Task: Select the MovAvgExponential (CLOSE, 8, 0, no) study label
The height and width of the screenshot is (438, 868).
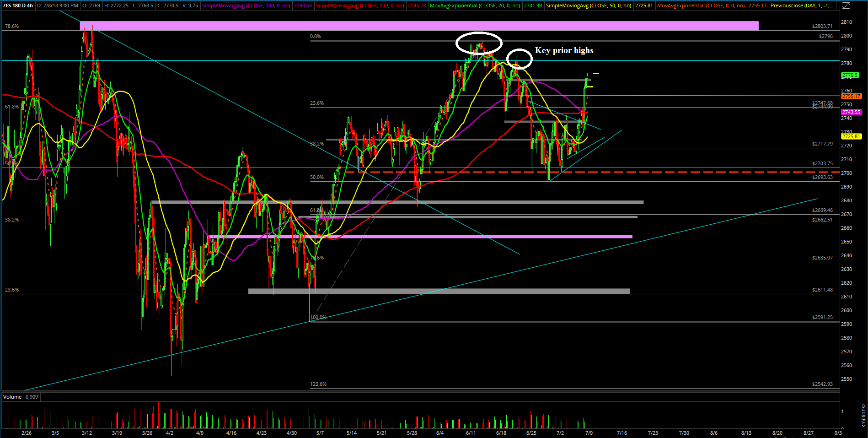Action: coord(701,5)
